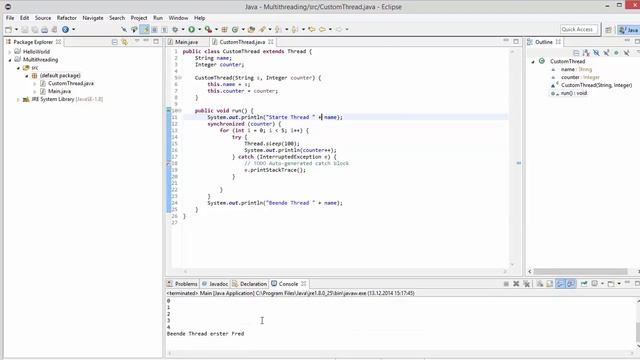Click the Run Last Tool external tools icon
Screen dimensions: 640x360
(208, 29)
